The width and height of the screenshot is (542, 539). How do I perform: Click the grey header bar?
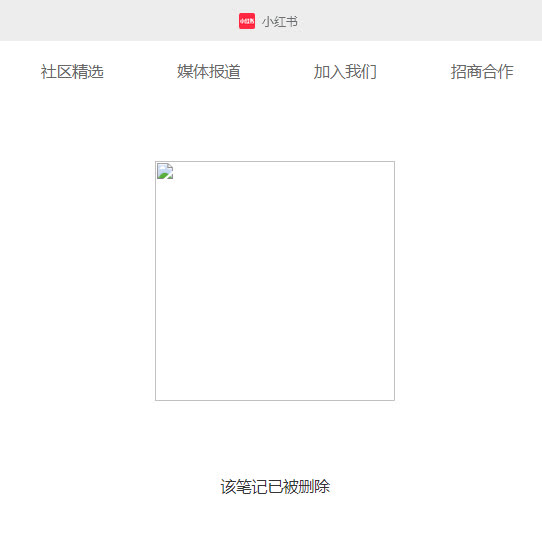coord(271,20)
